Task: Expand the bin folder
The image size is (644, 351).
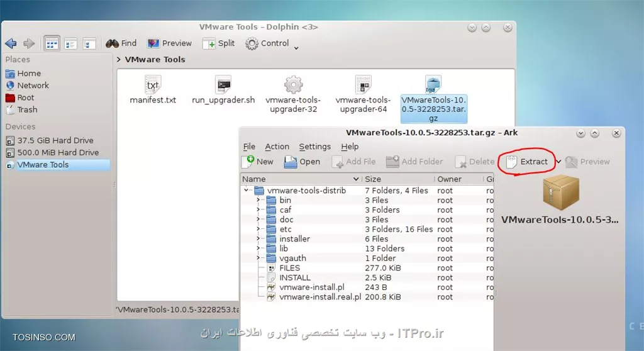Action: point(258,200)
